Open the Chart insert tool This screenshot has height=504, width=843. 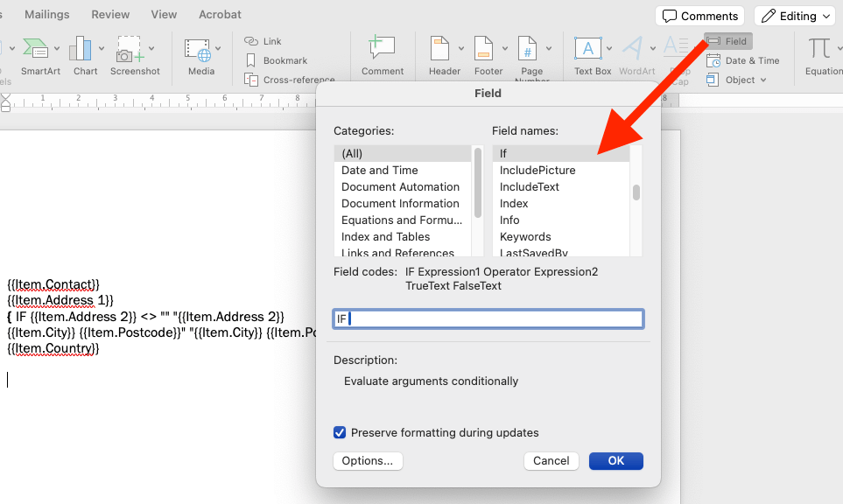point(81,49)
